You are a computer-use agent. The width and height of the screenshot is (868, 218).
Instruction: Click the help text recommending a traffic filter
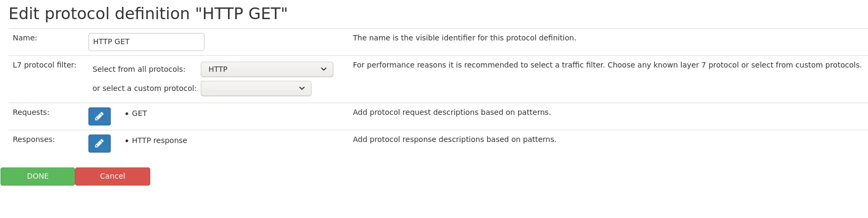(x=607, y=65)
